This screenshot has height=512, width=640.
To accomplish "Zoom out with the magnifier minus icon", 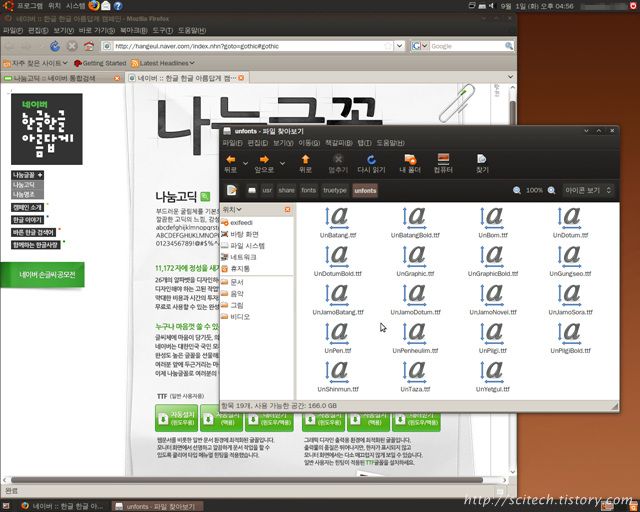I will (517, 190).
